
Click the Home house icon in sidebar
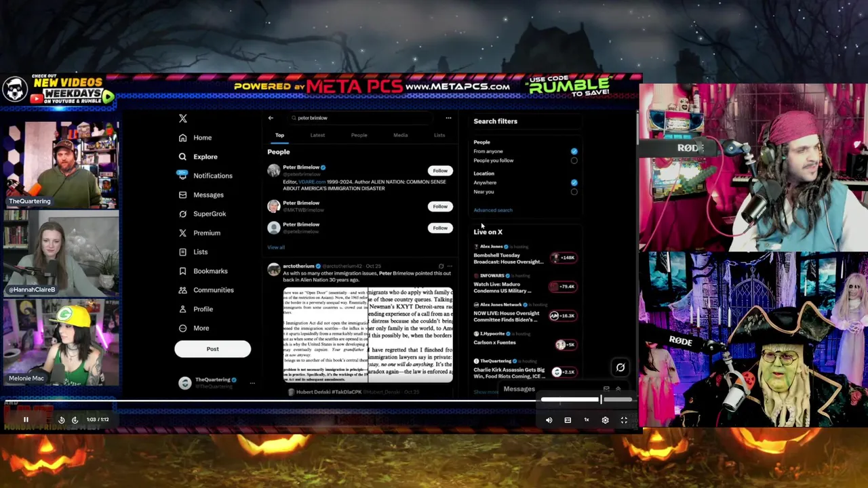click(x=182, y=138)
